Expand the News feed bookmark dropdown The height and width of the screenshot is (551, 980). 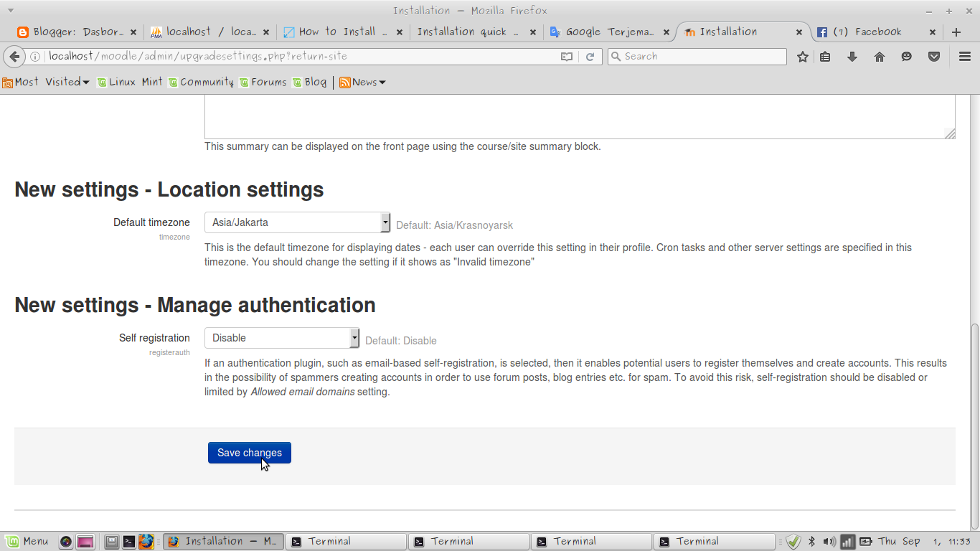click(362, 83)
